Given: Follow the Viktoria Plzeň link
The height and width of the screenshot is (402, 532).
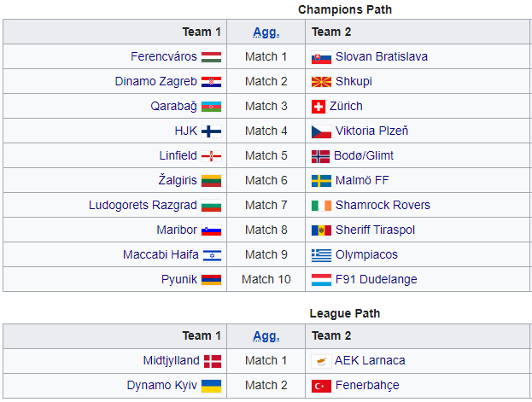Looking at the screenshot, I should tap(371, 131).
